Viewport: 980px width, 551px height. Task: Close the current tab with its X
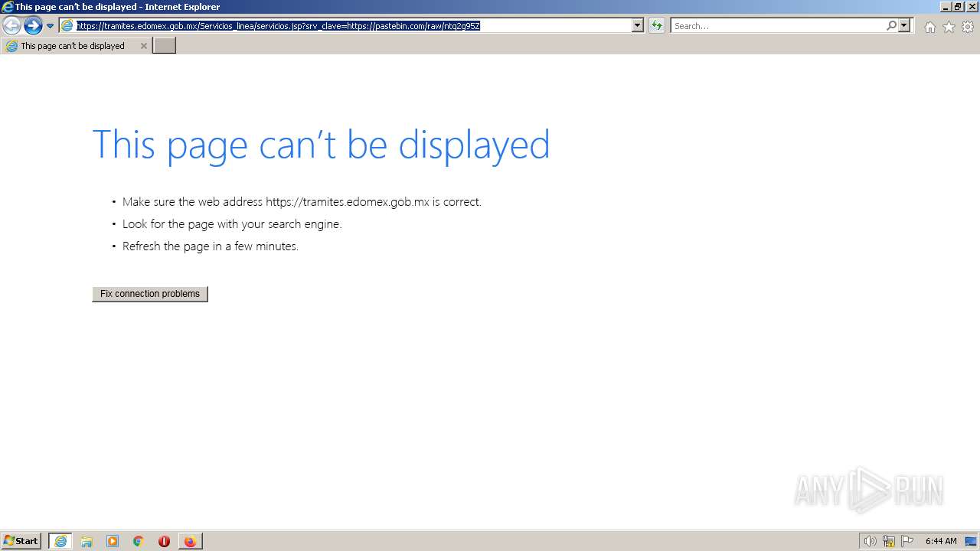[143, 46]
